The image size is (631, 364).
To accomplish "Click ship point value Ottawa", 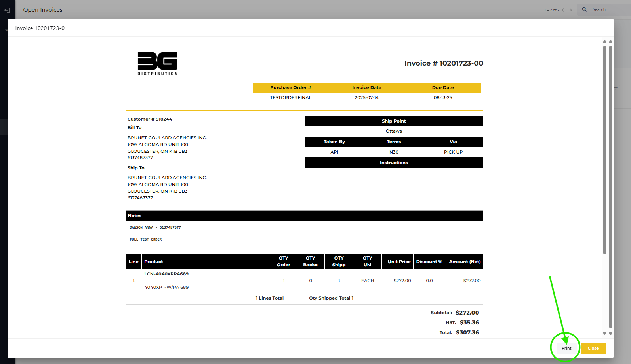I will [x=394, y=131].
